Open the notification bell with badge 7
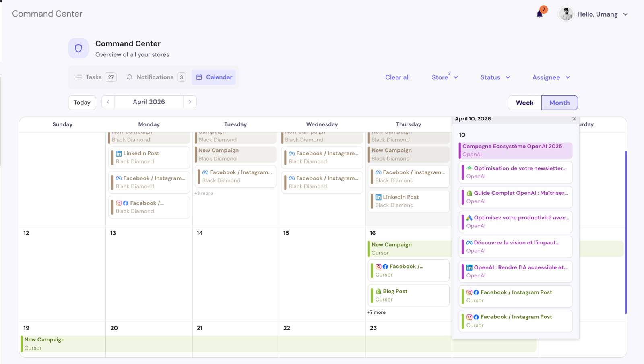Viewport: 644px width, 364px height. [x=540, y=14]
